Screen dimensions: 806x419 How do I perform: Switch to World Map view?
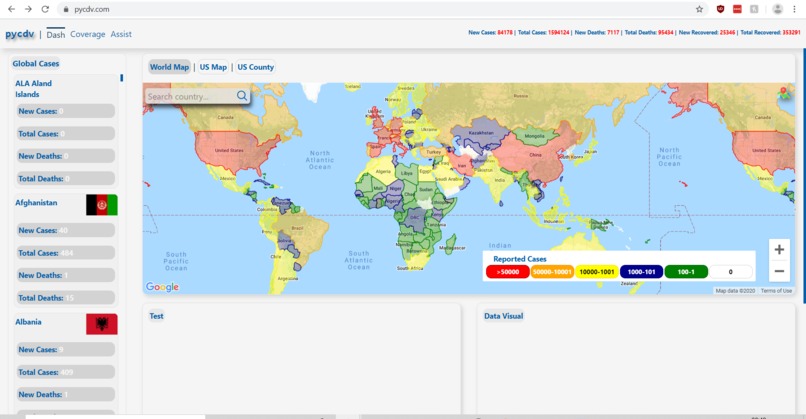169,67
